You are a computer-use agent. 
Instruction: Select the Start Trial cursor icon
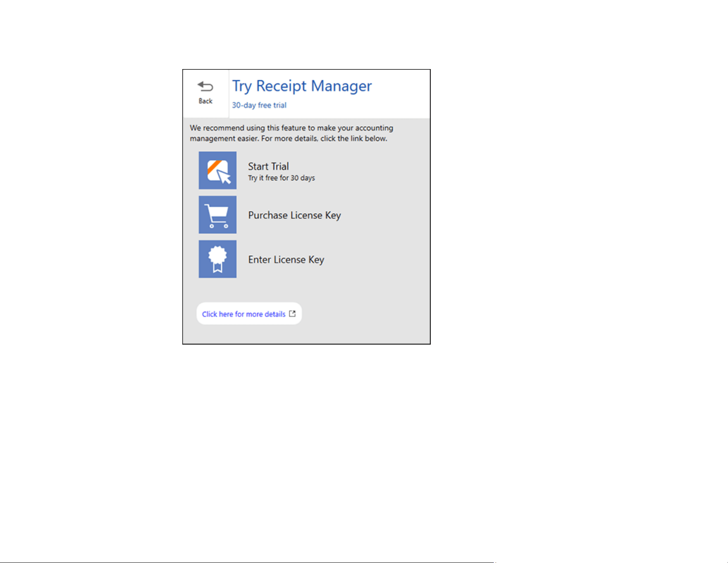click(217, 170)
